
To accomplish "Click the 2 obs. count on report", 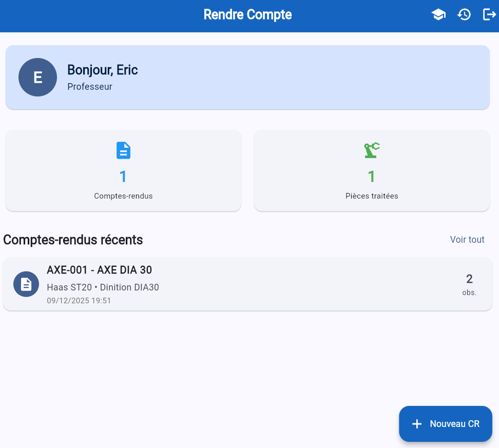I will [469, 284].
